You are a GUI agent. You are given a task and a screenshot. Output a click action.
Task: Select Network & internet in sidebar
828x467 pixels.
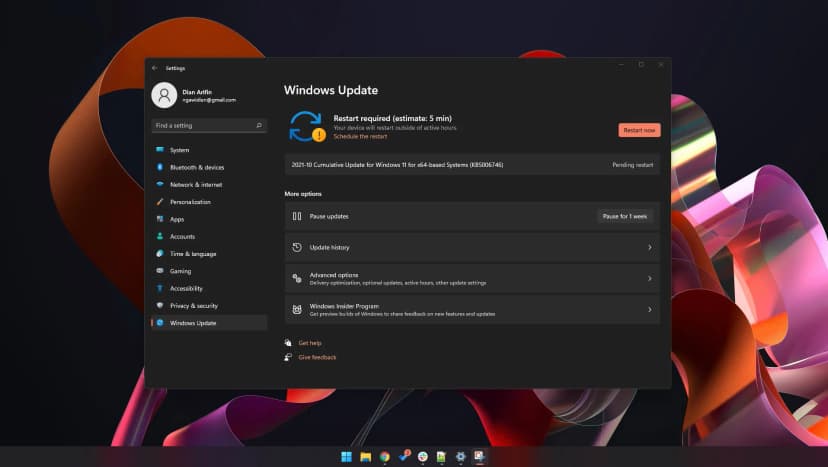tap(195, 185)
